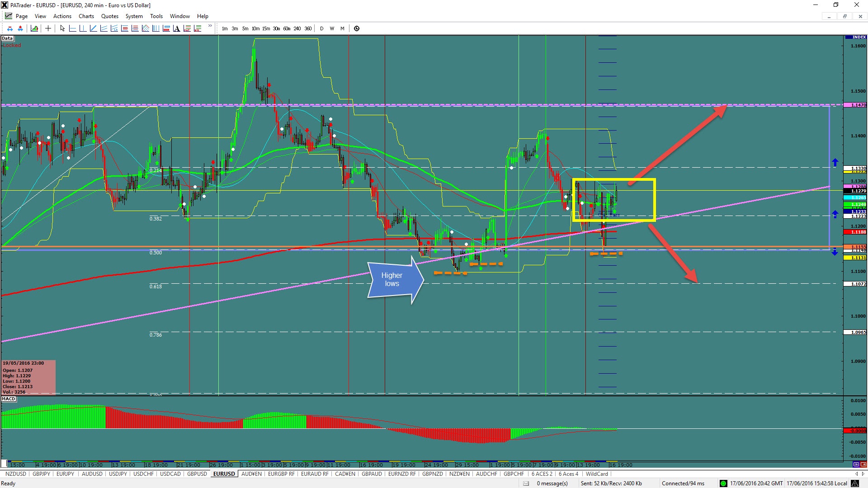This screenshot has width=868, height=488.
Task: Click the green connection status indicator
Action: coord(723,483)
